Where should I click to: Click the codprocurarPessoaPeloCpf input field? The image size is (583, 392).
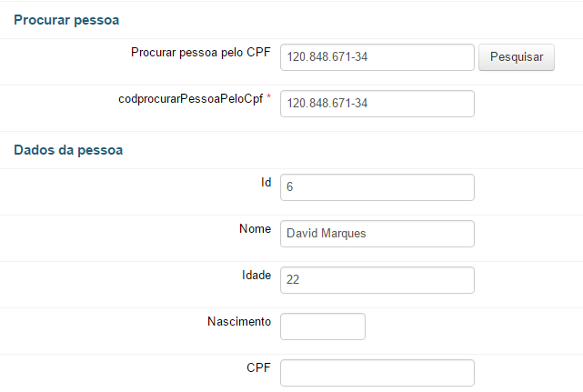pos(377,104)
